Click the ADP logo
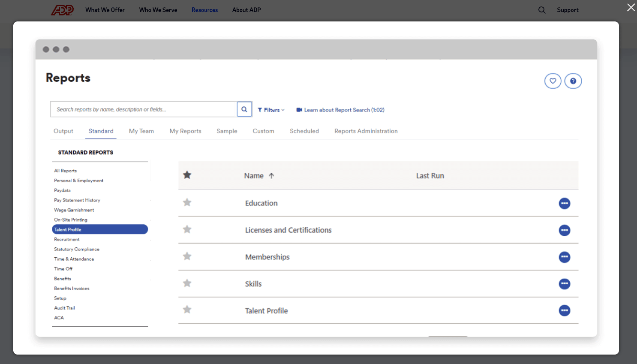637x364 pixels. click(63, 10)
